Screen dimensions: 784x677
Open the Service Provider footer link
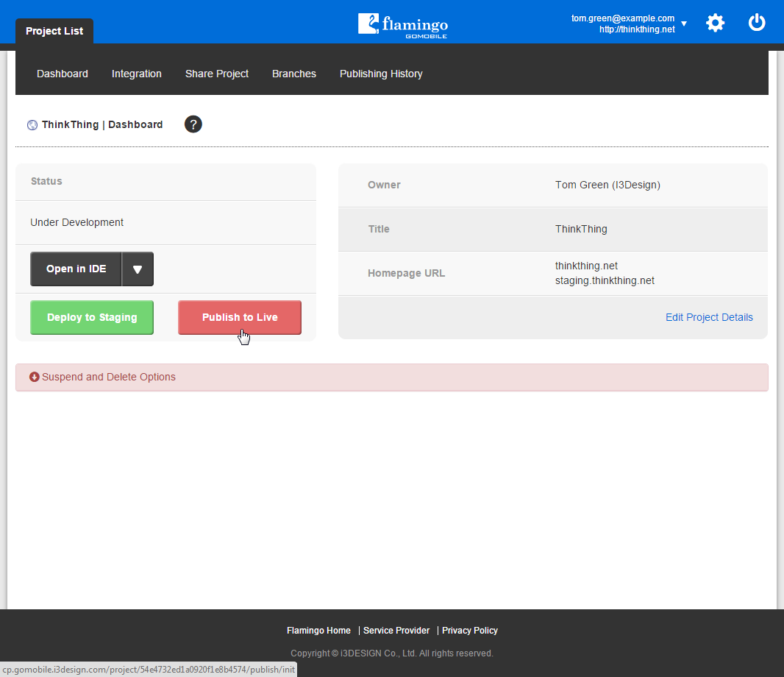(x=396, y=631)
